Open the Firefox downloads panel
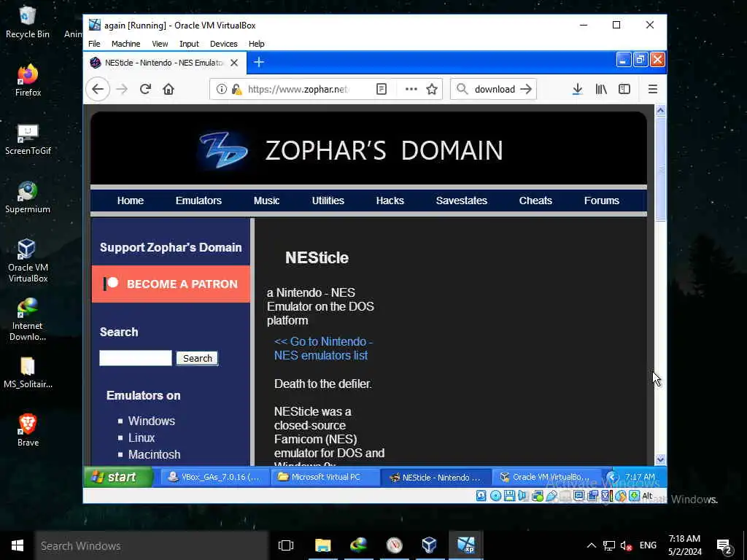This screenshot has height=560, width=747. click(578, 89)
